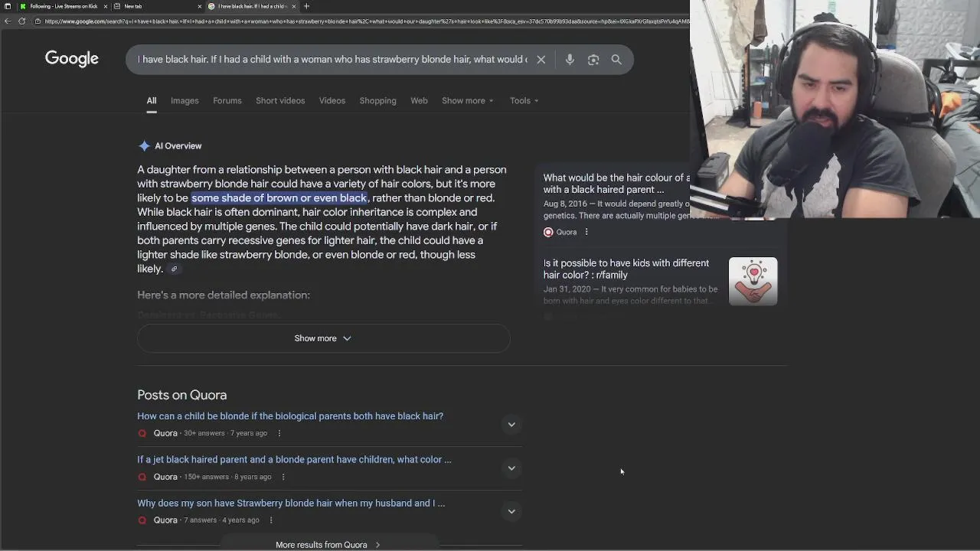Switch to Short videos results
The width and height of the screenshot is (980, 551).
(280, 101)
